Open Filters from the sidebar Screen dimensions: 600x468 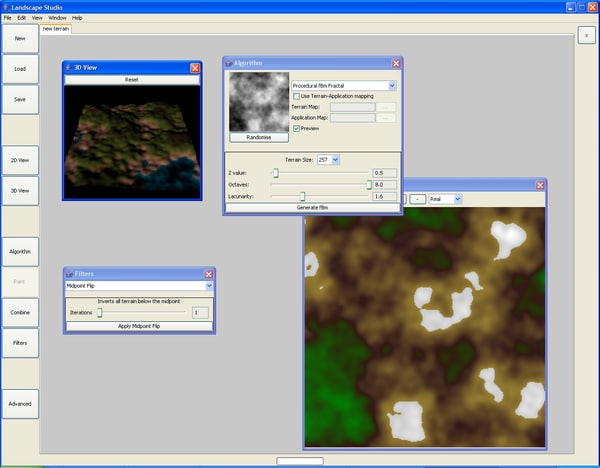(x=20, y=343)
